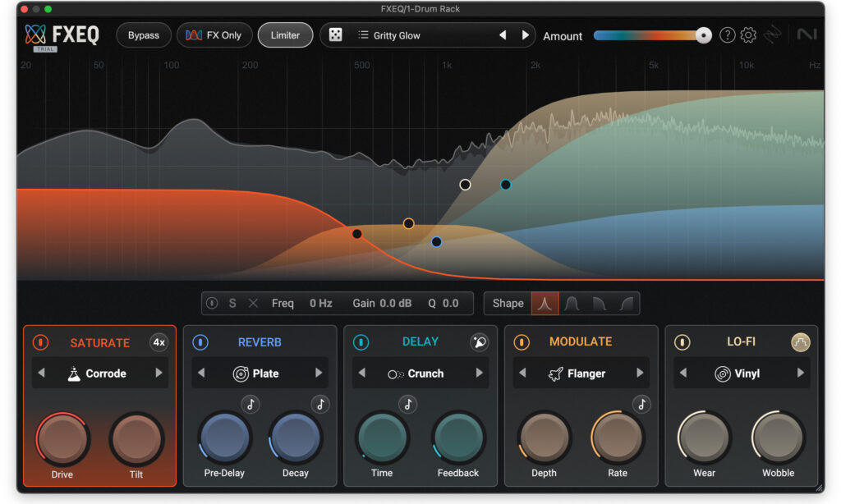Click the Lo-Fi Wobble knob
This screenshot has width=841, height=504.
(778, 438)
